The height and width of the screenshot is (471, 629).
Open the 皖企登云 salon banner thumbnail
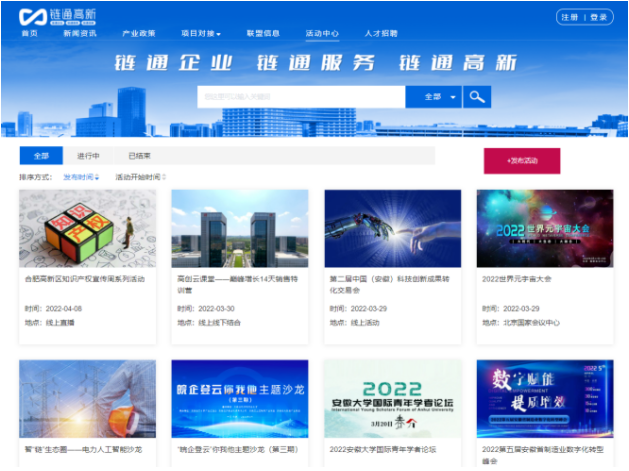click(x=240, y=399)
